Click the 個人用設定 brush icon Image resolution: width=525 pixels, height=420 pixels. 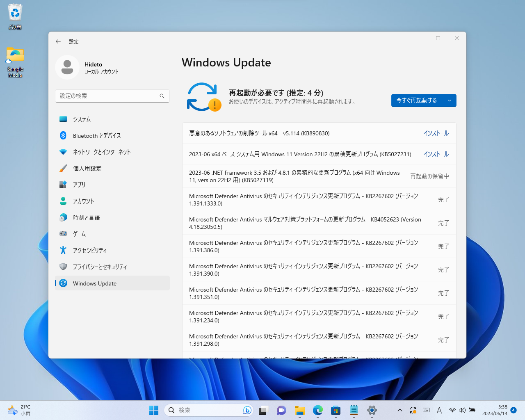(x=63, y=168)
